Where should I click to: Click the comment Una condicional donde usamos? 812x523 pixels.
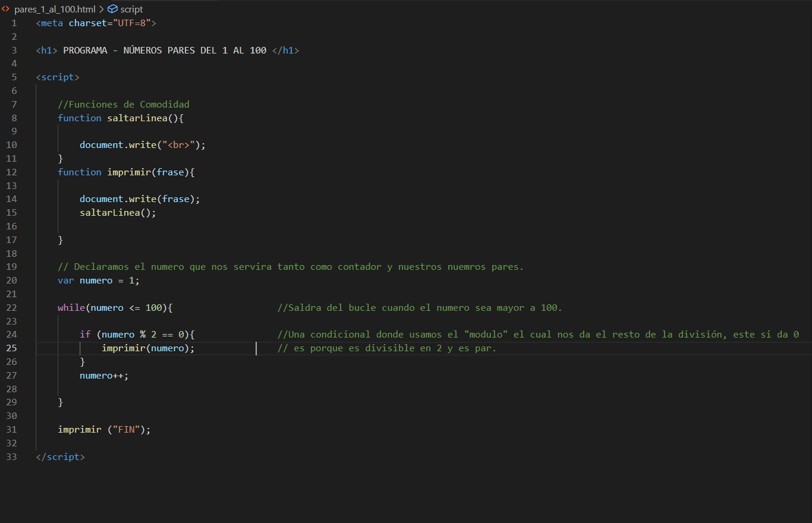pos(538,335)
